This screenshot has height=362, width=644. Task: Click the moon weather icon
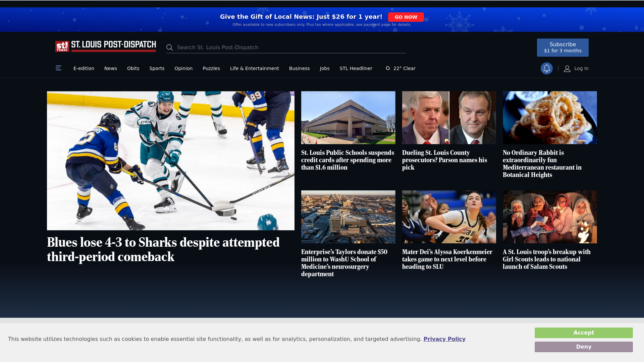(388, 68)
